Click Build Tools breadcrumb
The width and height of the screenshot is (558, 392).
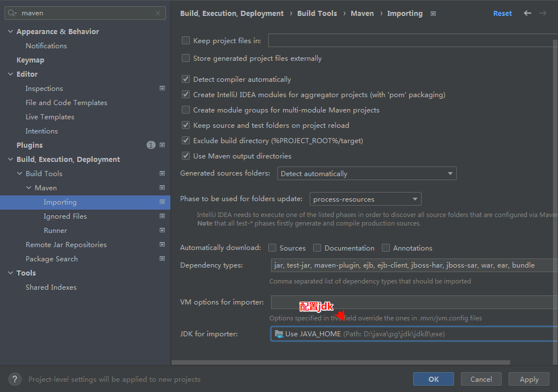(317, 13)
